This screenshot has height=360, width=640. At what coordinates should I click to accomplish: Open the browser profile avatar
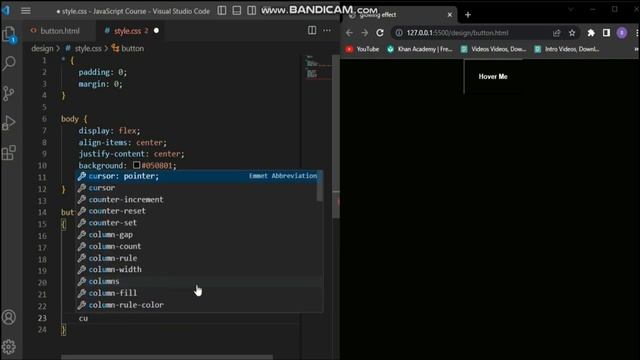coord(622,33)
